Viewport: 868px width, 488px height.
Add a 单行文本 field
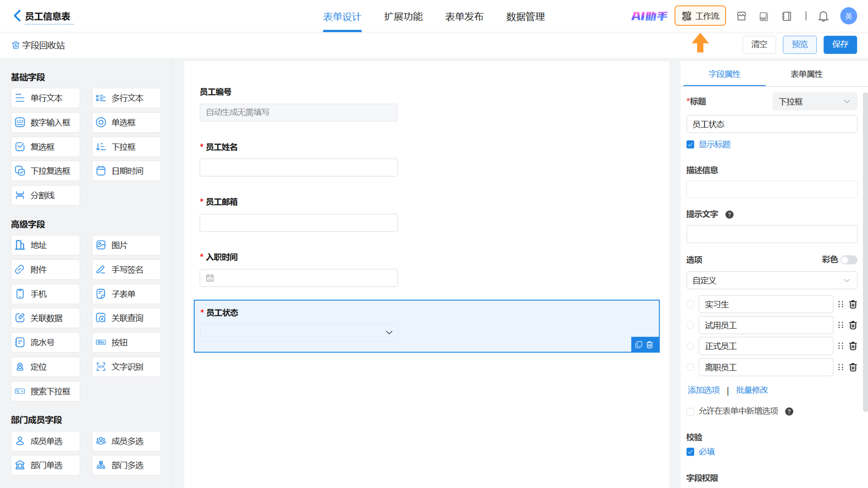coord(45,98)
